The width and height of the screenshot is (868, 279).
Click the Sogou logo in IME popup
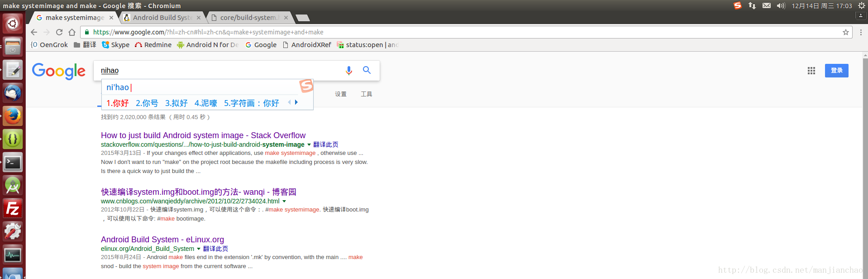coord(306,86)
